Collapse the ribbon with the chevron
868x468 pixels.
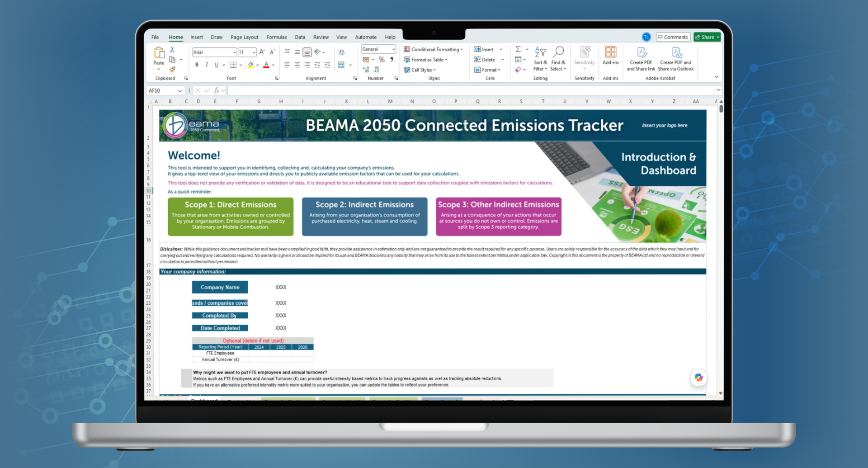click(717, 77)
